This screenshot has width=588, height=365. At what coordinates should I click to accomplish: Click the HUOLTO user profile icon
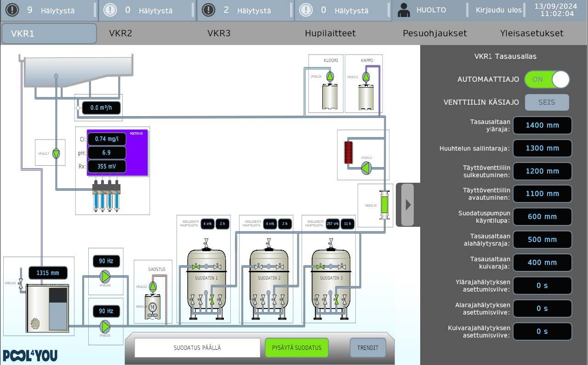point(404,10)
